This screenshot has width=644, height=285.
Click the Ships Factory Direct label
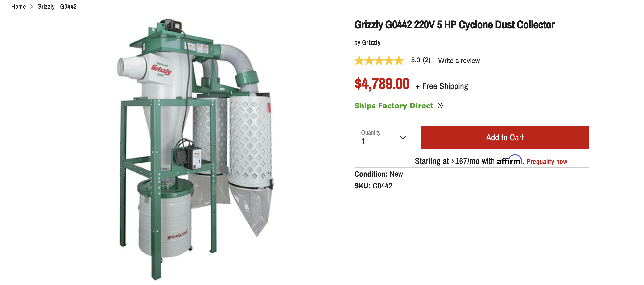[x=393, y=106]
